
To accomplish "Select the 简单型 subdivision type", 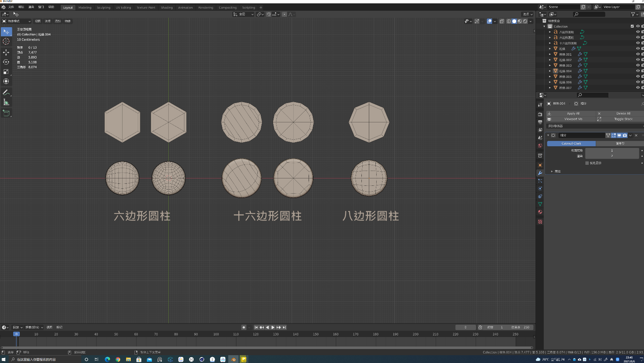I will (x=620, y=143).
